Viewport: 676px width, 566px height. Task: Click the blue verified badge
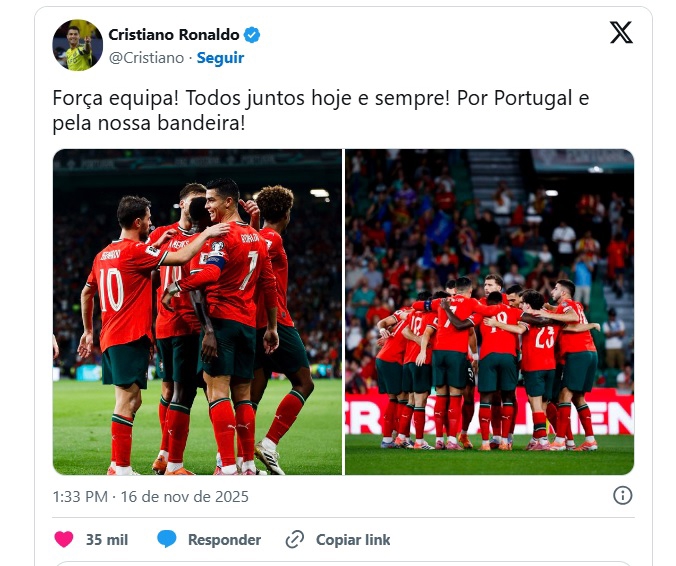[x=252, y=35]
